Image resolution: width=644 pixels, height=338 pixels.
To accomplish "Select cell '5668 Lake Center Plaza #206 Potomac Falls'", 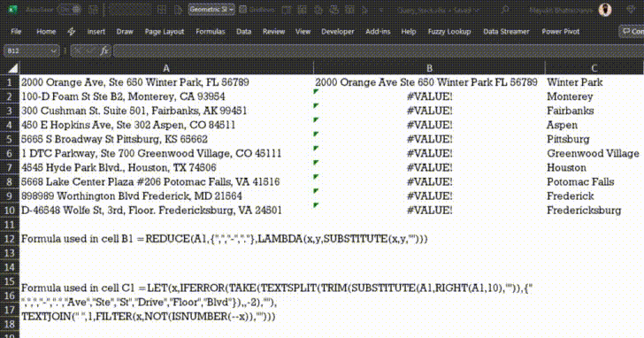I will [166, 182].
